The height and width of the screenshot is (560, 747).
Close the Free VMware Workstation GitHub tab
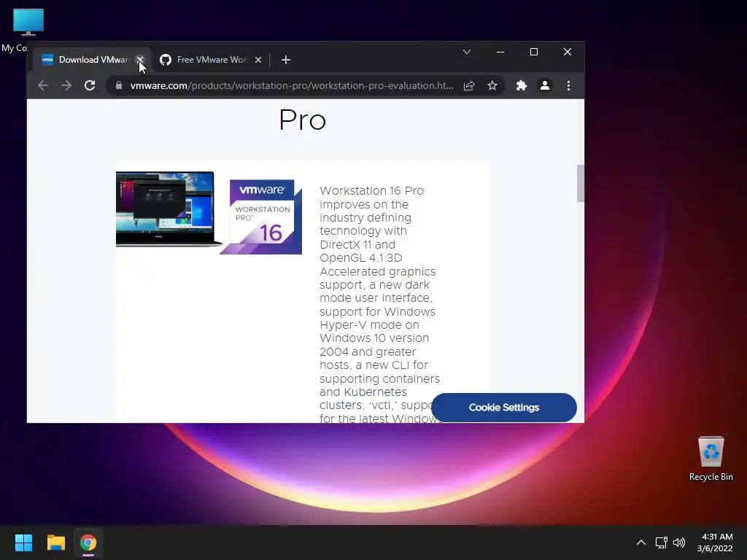click(258, 60)
